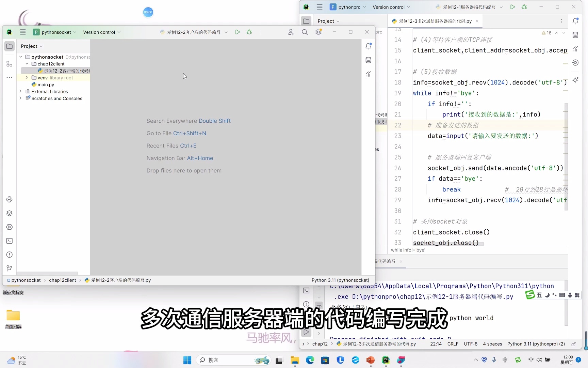Click the Ctrl+Shift+N Go to File link
This screenshot has height=368, width=588.
tap(190, 133)
